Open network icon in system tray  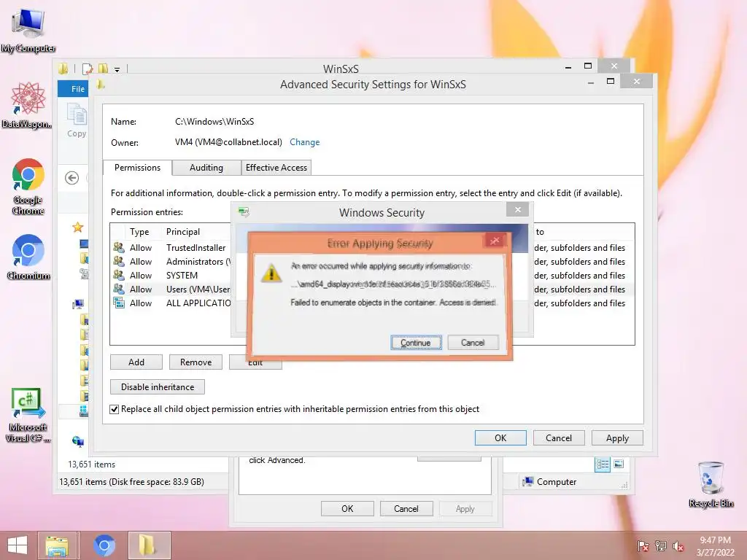(x=661, y=546)
